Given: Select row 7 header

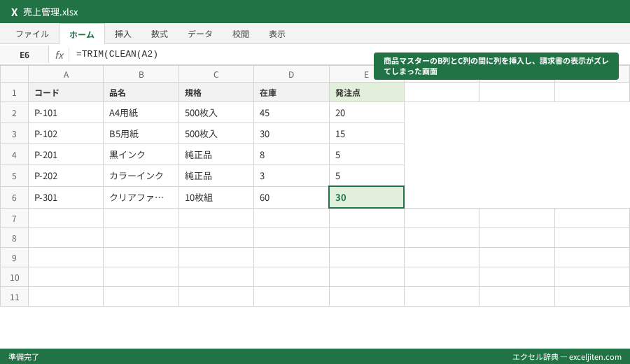Looking at the screenshot, I should coord(15,218).
